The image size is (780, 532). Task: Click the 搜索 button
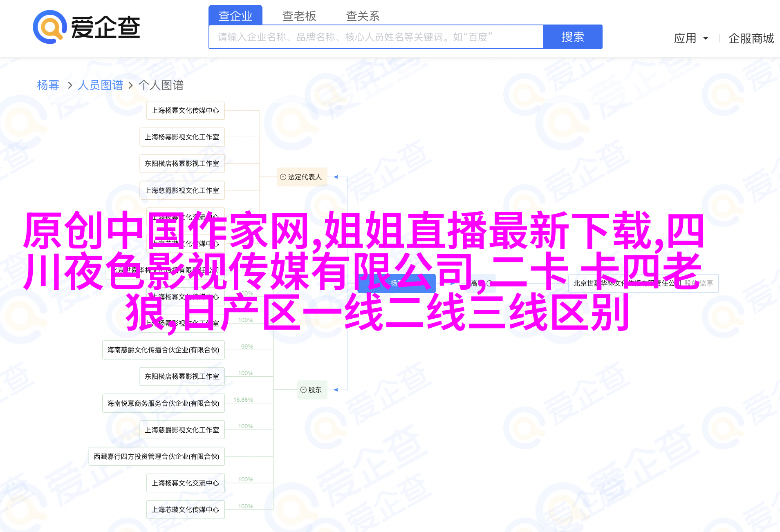[573, 37]
